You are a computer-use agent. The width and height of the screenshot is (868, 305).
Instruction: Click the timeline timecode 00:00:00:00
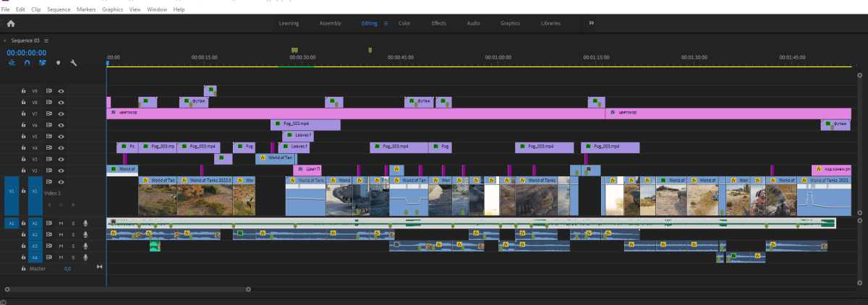[27, 53]
